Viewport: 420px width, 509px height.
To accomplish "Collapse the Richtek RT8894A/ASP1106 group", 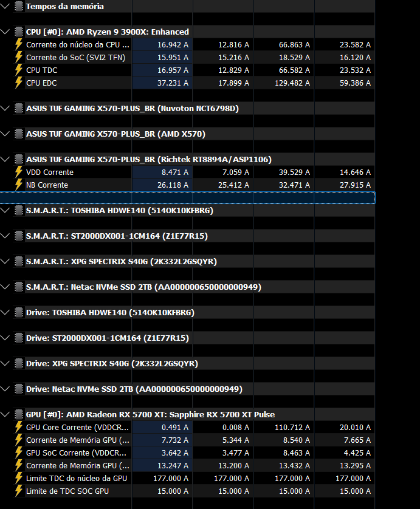I will [5, 159].
